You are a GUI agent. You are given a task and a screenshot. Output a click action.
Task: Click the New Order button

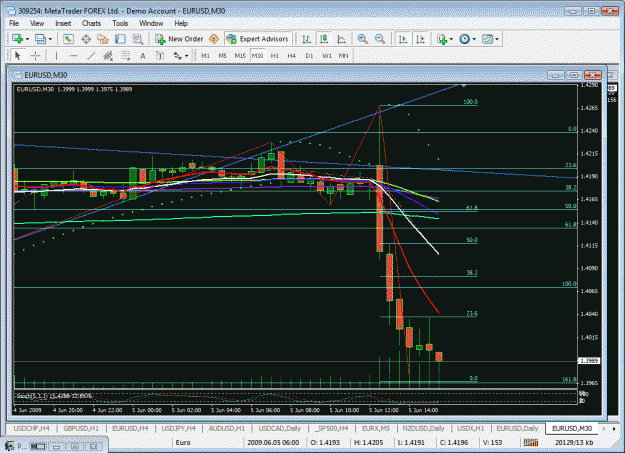tap(180, 39)
